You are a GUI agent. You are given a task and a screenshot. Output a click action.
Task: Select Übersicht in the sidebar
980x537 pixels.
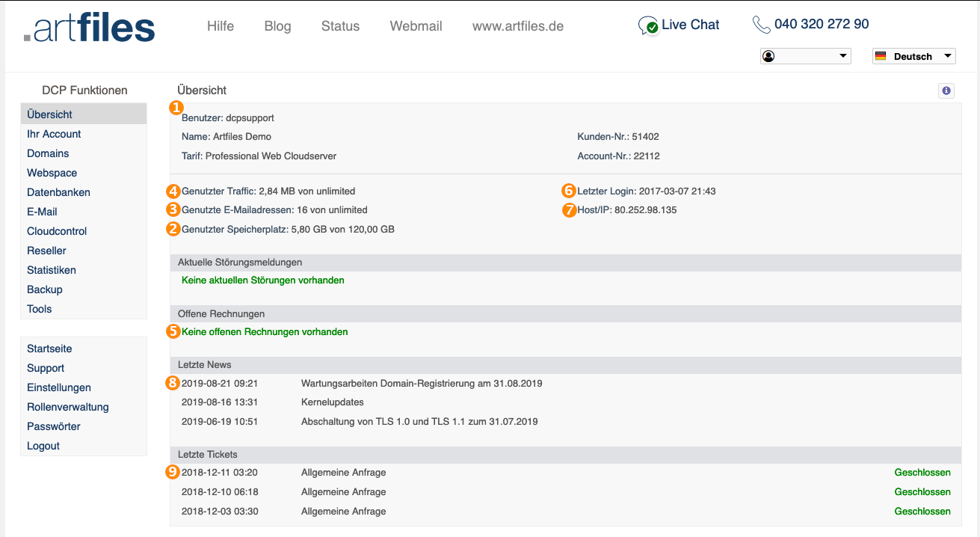(84, 114)
